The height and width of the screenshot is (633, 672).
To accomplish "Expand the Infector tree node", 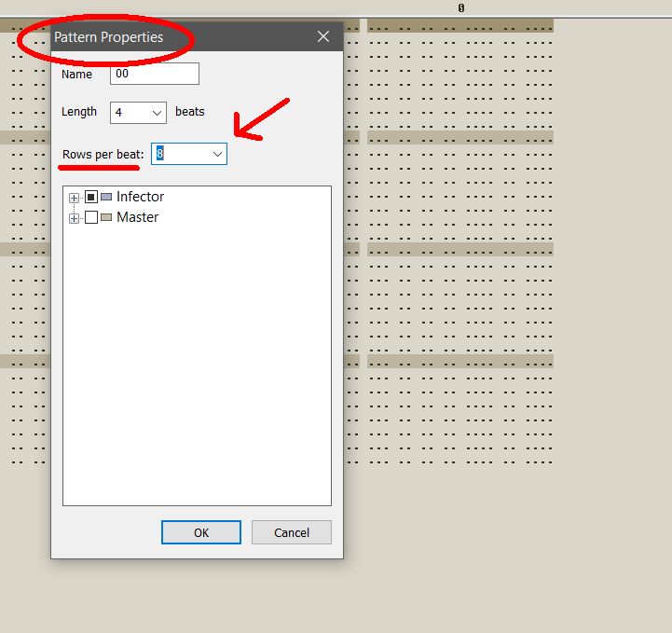I will [x=74, y=198].
